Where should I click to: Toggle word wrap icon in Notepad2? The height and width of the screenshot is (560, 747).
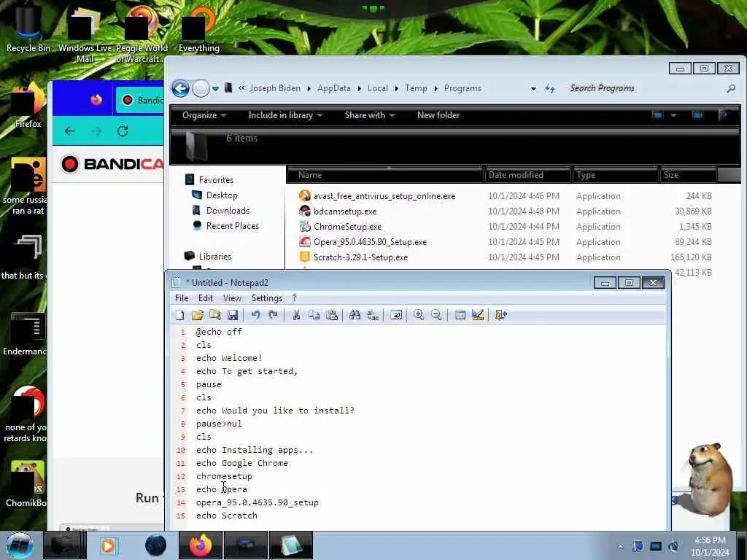[x=396, y=315]
